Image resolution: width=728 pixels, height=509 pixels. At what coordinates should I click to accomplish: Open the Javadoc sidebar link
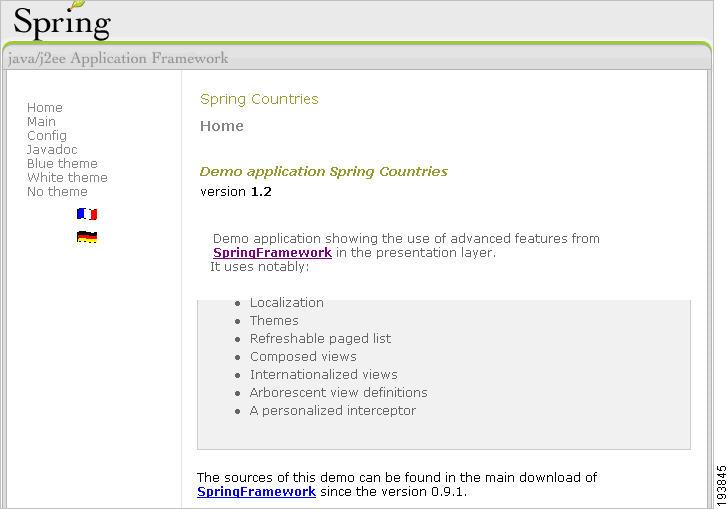(x=52, y=149)
